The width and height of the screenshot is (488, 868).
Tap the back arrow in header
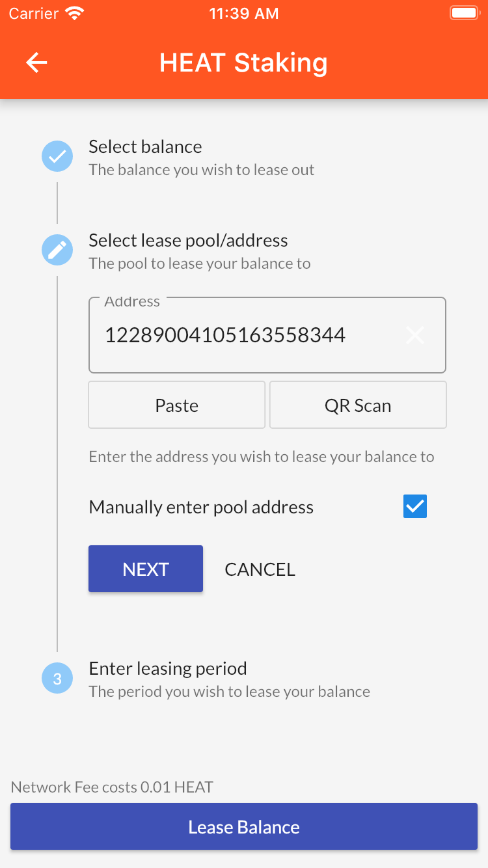tap(36, 62)
